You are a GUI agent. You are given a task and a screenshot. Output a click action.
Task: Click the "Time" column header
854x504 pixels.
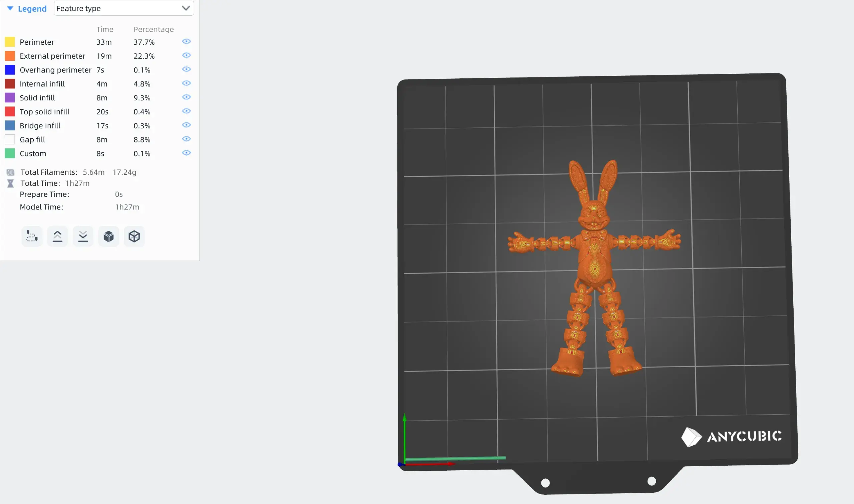pyautogui.click(x=105, y=29)
